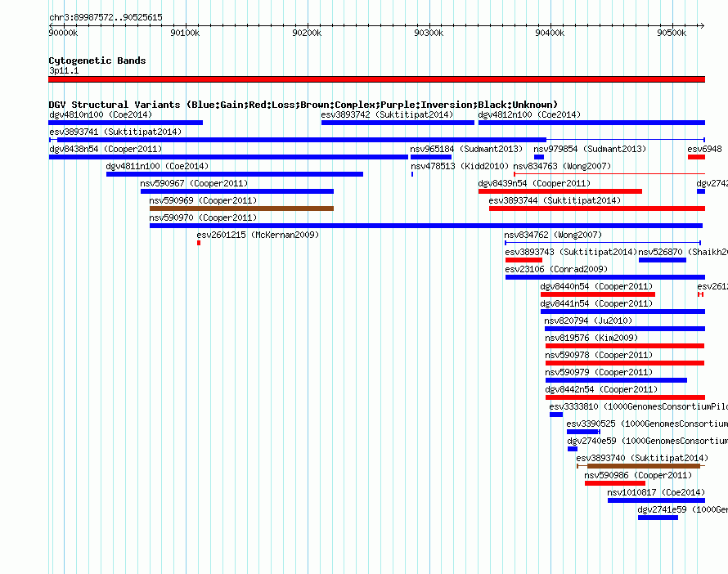
Task: Open nsv590986 (Cooper2011) label
Action: [x=638, y=475]
